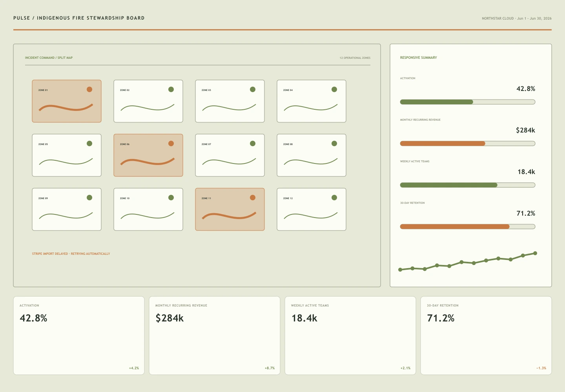
Task: Open the Zone 08 sparkline trend
Action: pyautogui.click(x=311, y=161)
